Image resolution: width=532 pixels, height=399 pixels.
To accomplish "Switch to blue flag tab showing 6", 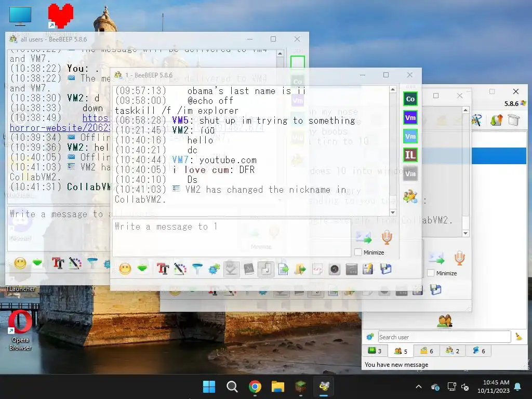I will click(x=478, y=351).
